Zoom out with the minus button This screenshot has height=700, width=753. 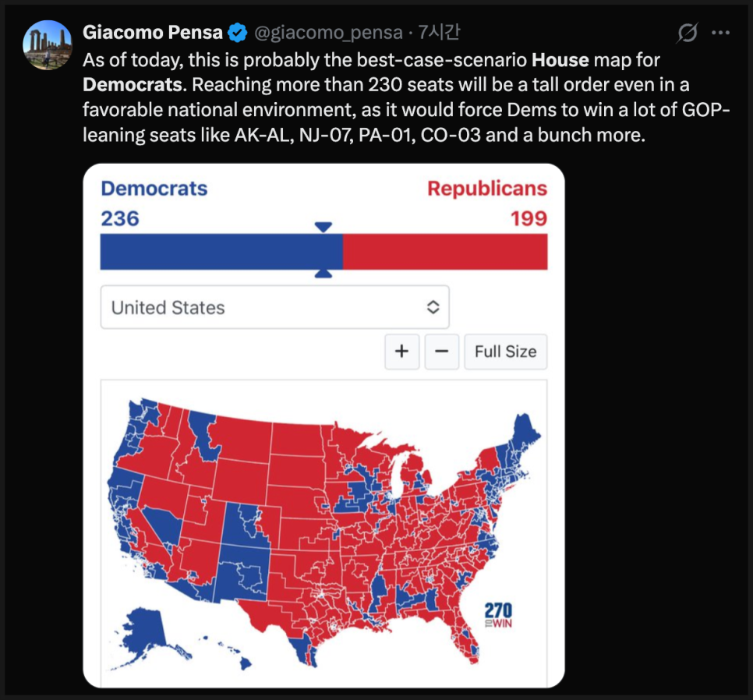click(441, 352)
